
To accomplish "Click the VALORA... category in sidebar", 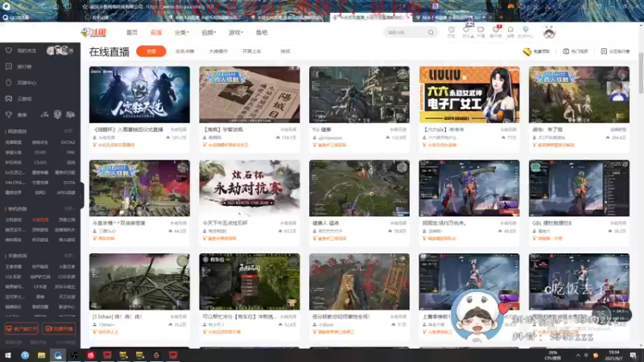I will (14, 183).
